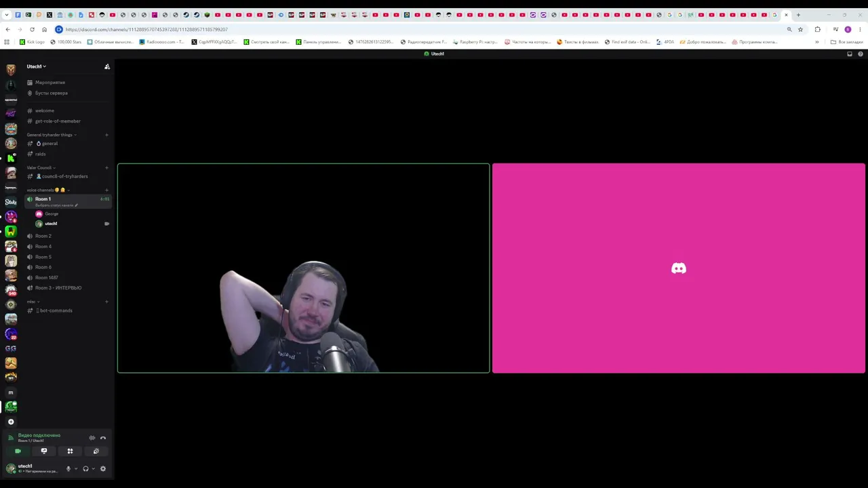The image size is (868, 488).
Task: Open the Discord help icon at top right
Action: pyautogui.click(x=861, y=54)
